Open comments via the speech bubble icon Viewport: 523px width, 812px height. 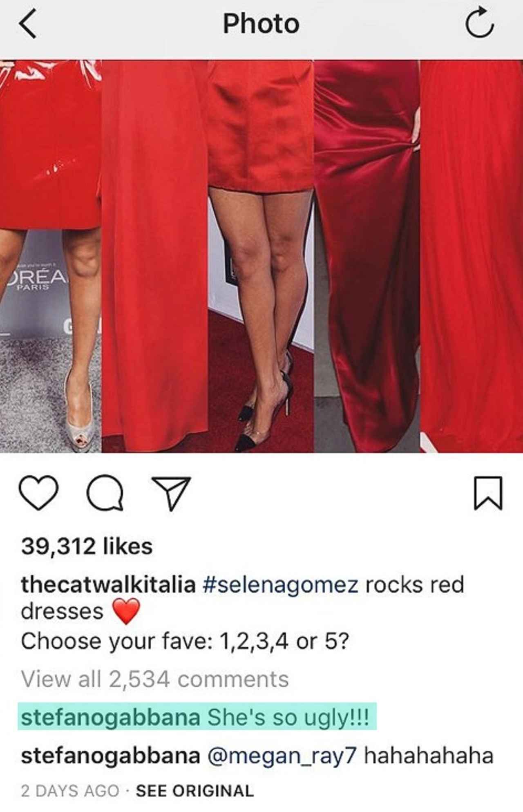tap(105, 493)
